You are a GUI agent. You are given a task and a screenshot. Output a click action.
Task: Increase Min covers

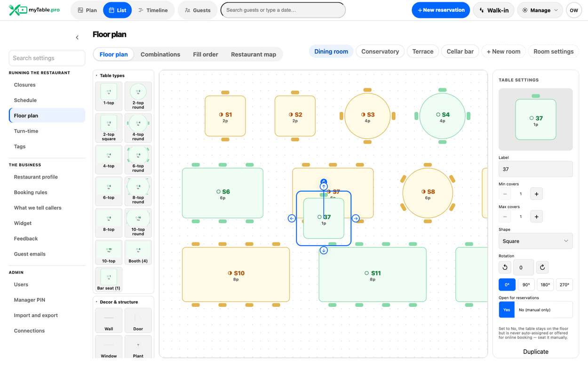coord(536,194)
